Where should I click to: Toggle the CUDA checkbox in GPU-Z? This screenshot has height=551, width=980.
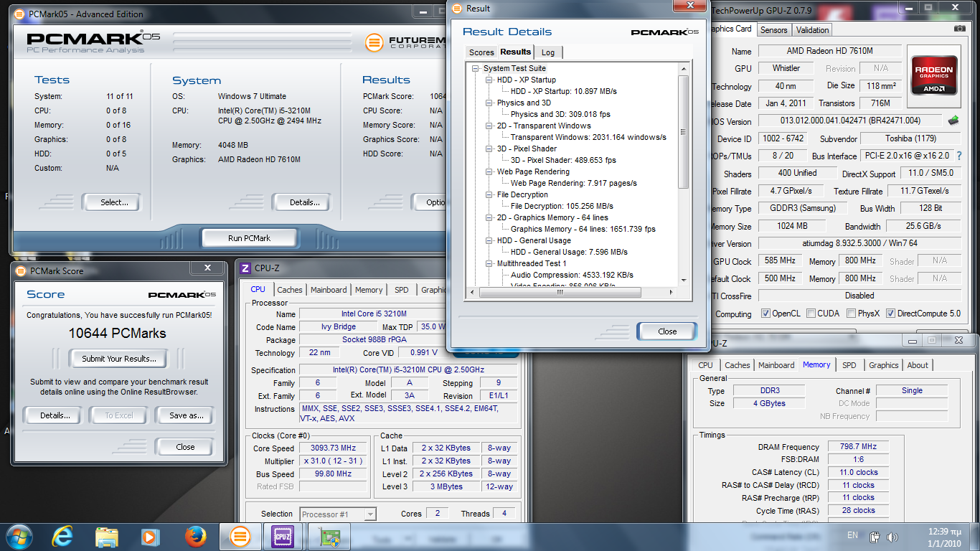[x=811, y=314]
